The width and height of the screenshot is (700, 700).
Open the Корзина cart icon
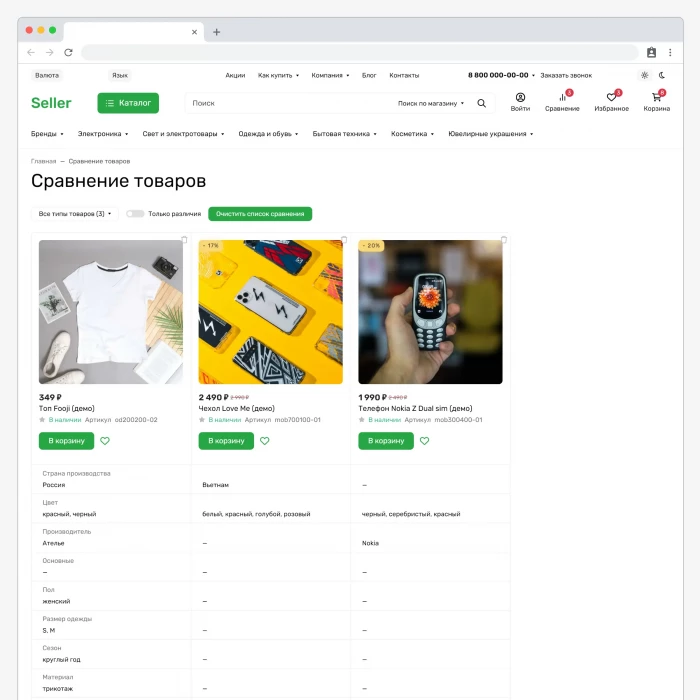click(x=656, y=98)
